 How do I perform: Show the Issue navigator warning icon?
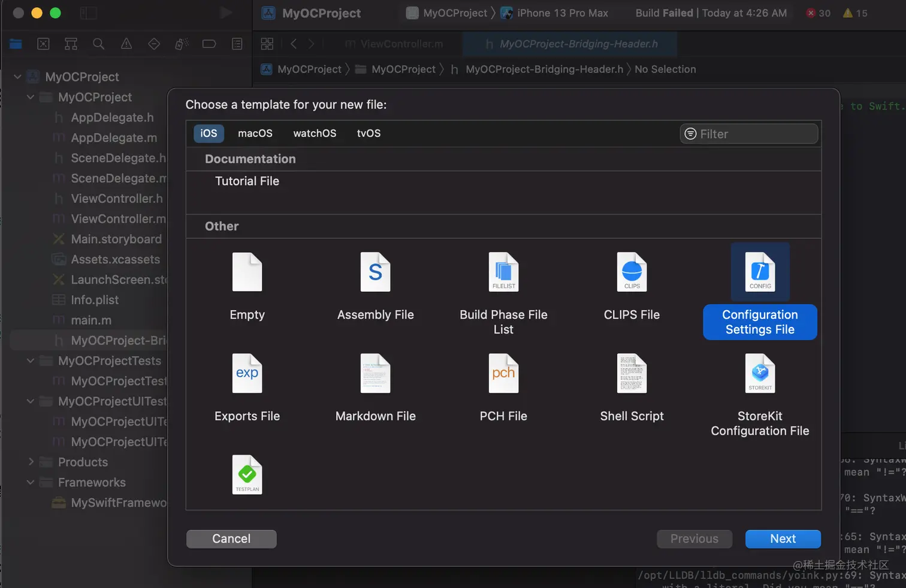[x=126, y=44]
